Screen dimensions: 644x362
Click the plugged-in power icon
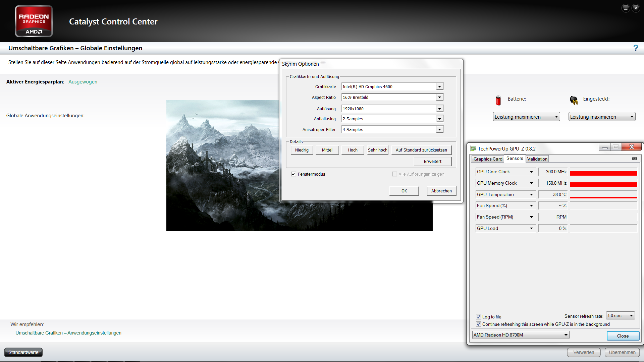coord(574,100)
